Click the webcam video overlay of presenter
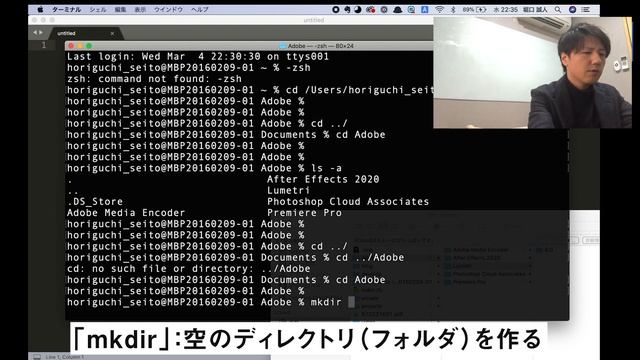Image resolution: width=640 pixels, height=360 pixels. click(533, 73)
